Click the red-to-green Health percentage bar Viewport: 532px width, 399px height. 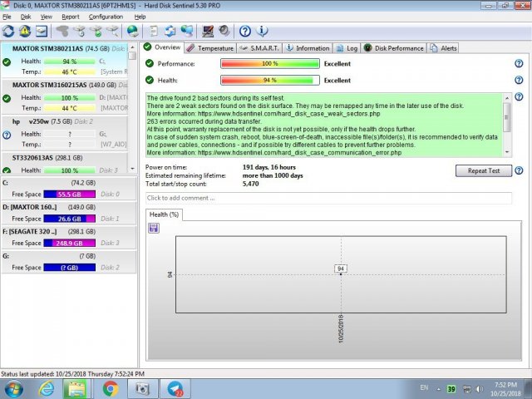coord(270,80)
